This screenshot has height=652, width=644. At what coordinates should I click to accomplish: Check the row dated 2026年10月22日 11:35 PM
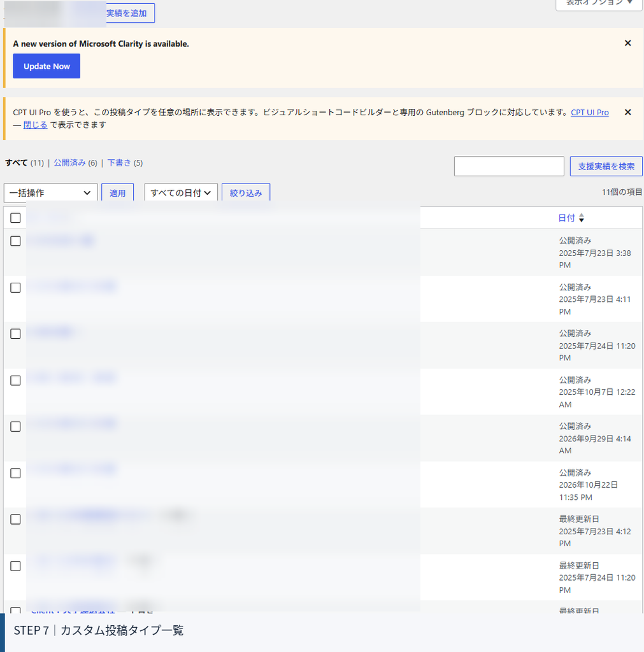(15, 473)
